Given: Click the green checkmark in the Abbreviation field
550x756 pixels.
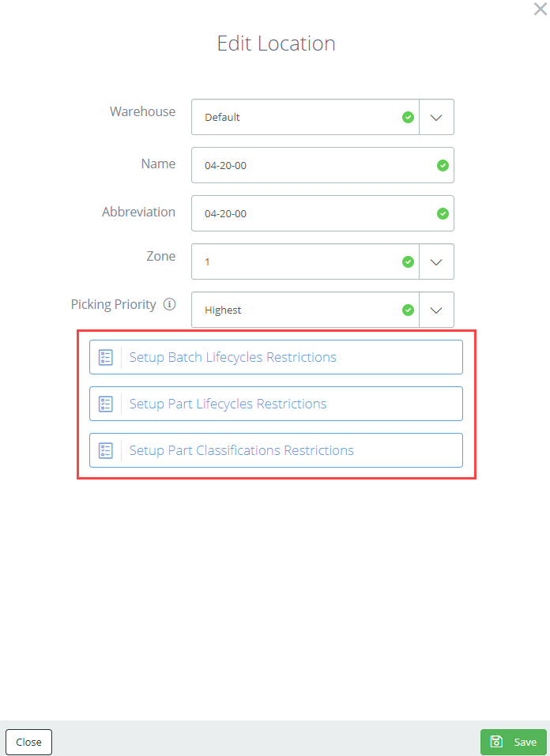Looking at the screenshot, I should pos(443,213).
